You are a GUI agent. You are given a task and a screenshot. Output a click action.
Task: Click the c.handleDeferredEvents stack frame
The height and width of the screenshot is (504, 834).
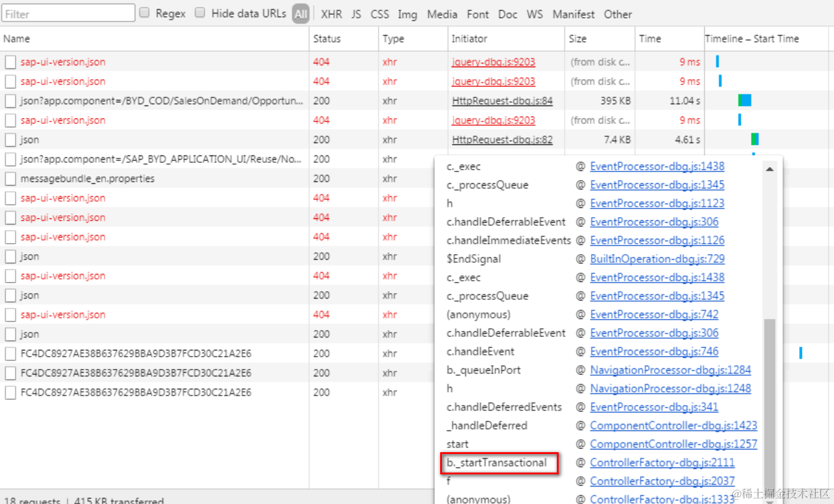504,407
